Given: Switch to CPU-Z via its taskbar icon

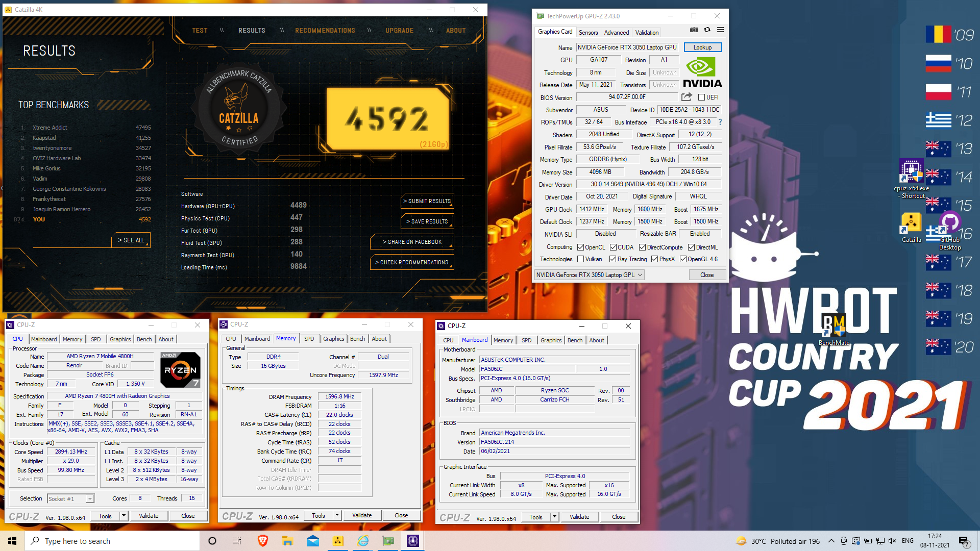Looking at the screenshot, I should point(413,541).
